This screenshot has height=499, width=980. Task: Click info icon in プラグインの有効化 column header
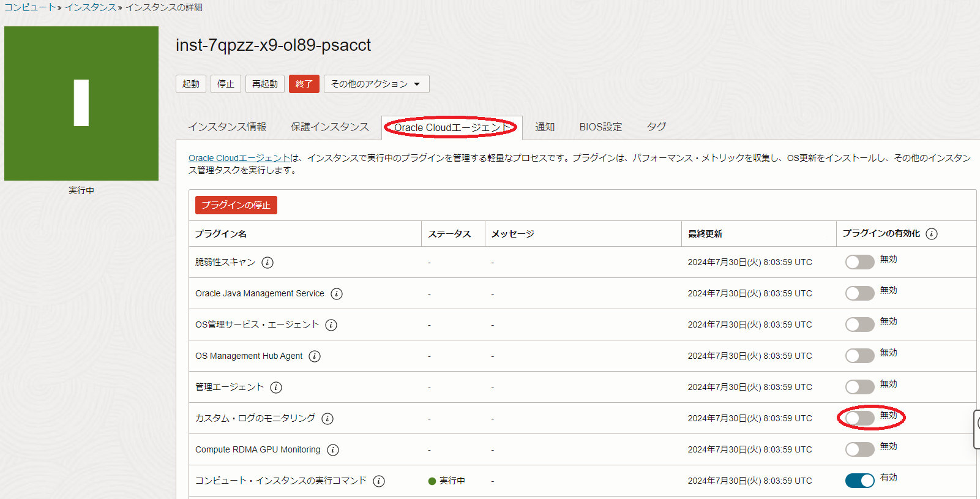(932, 234)
